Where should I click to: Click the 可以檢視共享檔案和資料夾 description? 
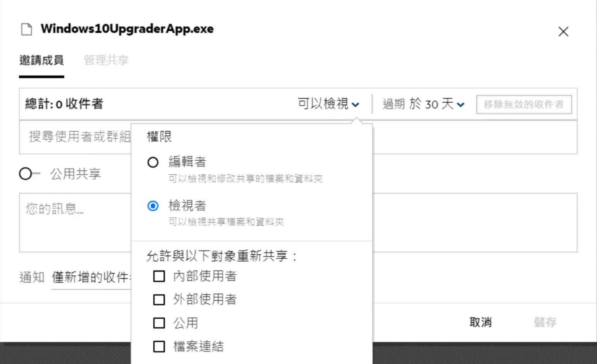click(x=226, y=222)
